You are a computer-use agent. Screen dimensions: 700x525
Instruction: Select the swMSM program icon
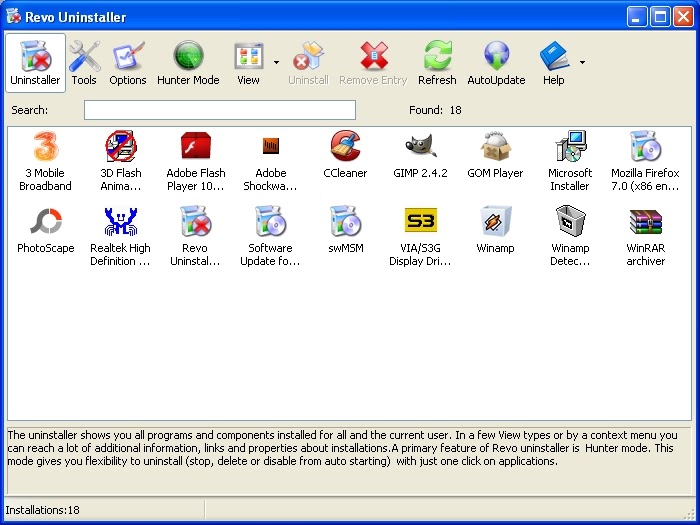(x=346, y=229)
